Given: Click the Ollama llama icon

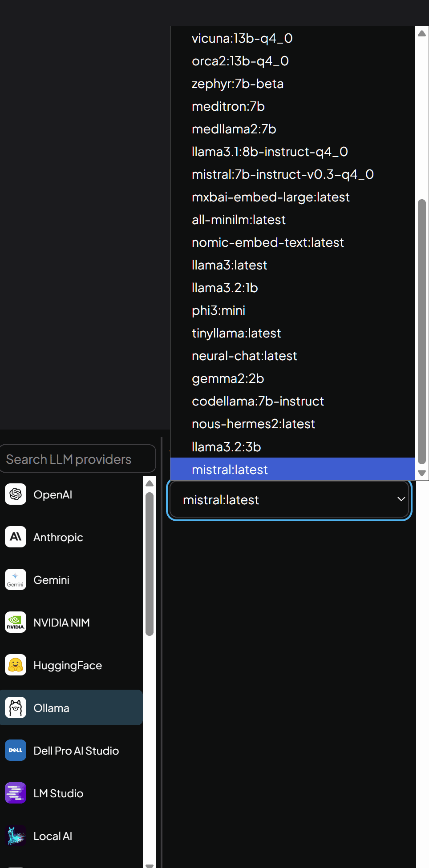Looking at the screenshot, I should pos(16,707).
